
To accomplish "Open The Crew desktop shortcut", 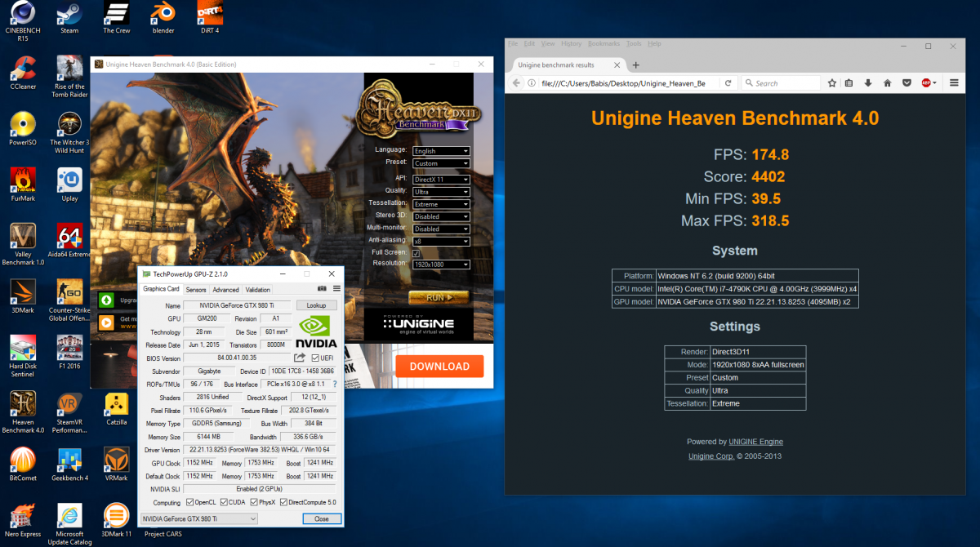I will (x=117, y=18).
